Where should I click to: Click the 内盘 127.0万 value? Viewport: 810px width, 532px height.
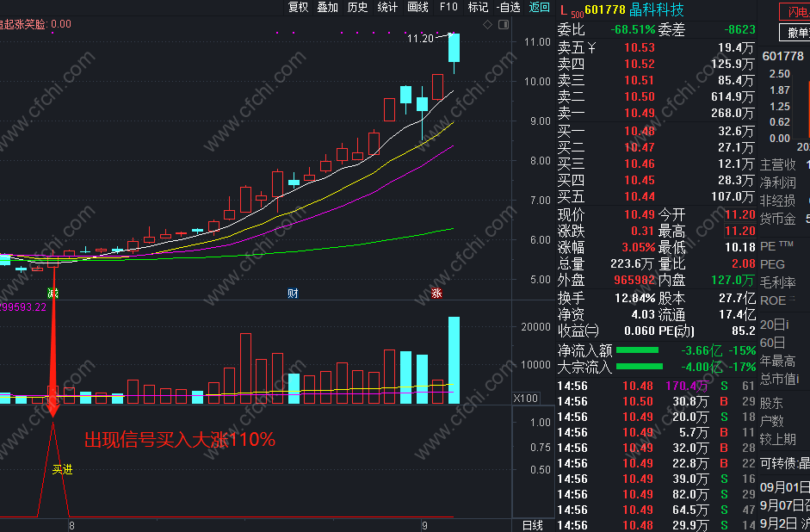click(733, 281)
